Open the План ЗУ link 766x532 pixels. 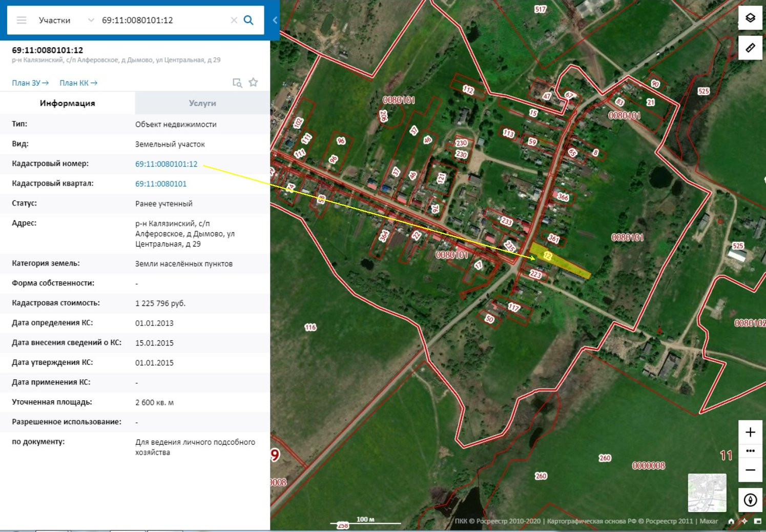point(30,83)
